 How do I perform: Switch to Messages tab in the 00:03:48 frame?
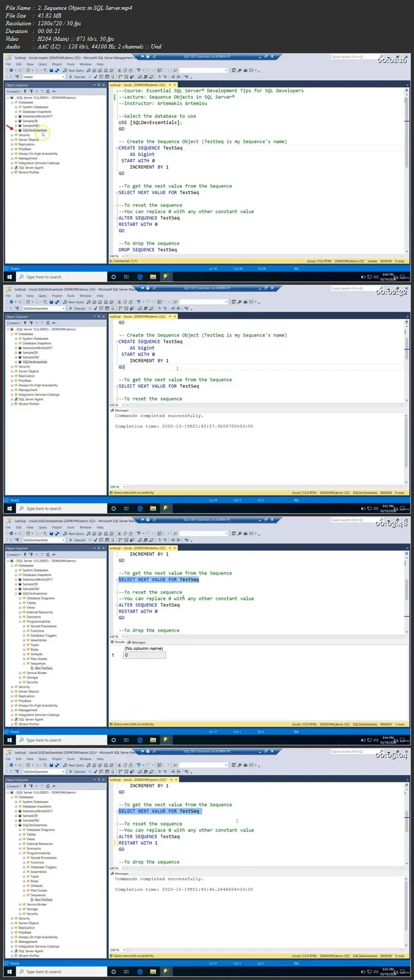coord(137,642)
